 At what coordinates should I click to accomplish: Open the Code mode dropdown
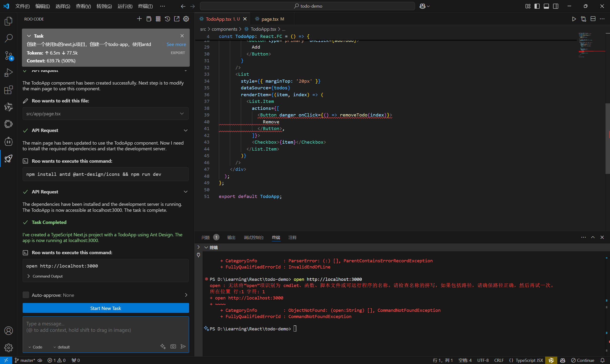coord(35,347)
